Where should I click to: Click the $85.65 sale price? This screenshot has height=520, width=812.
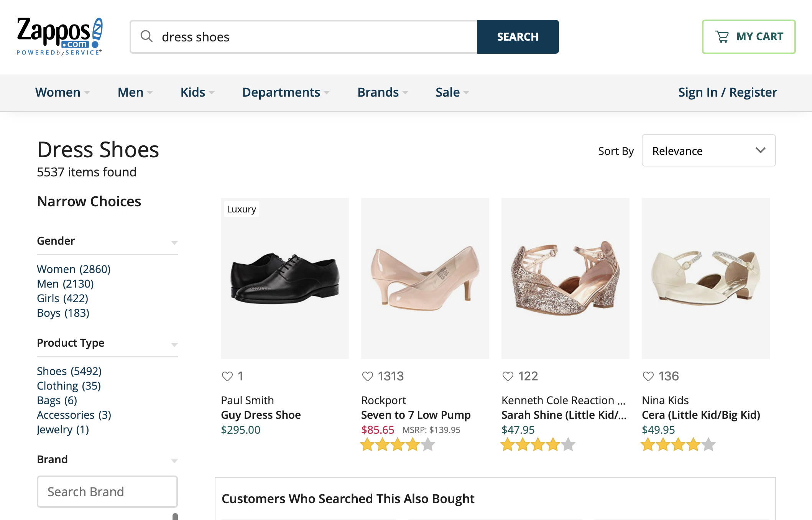378,430
